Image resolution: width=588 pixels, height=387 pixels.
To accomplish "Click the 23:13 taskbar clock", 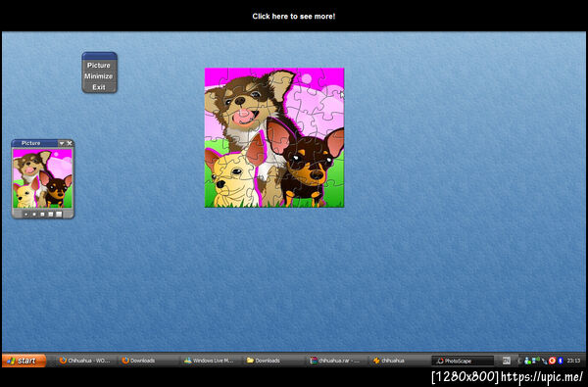I will pyautogui.click(x=573, y=361).
